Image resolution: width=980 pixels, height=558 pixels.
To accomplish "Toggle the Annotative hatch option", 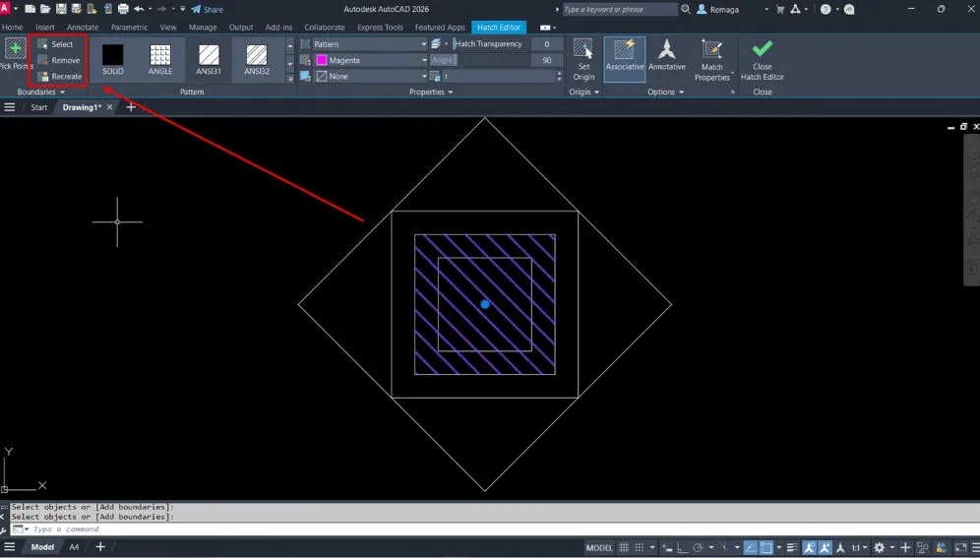I will [667, 56].
